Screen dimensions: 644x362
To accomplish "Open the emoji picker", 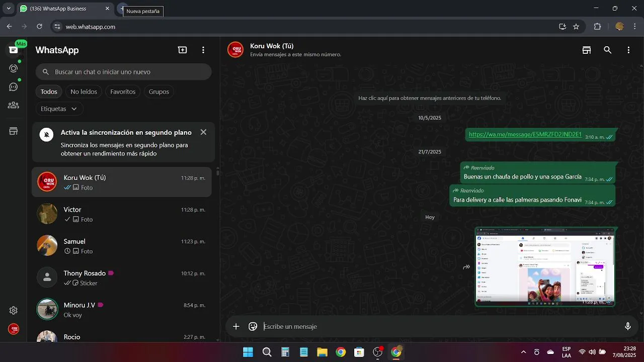I will 253,326.
